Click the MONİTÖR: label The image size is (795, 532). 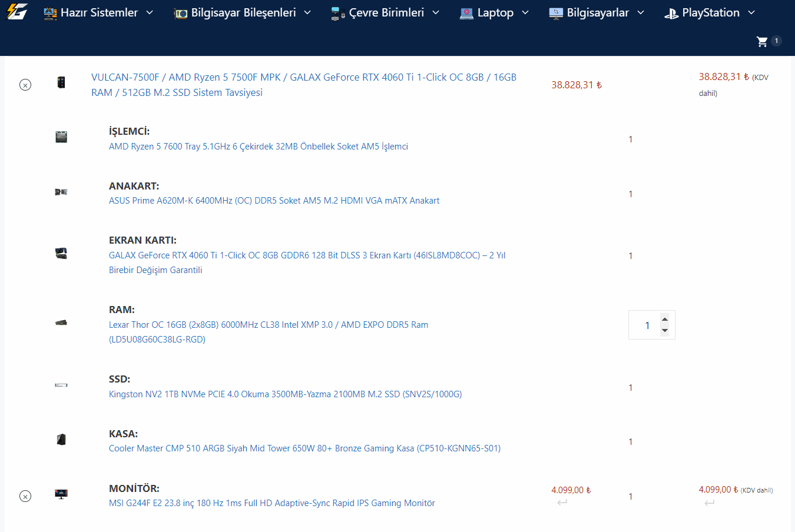pos(134,488)
